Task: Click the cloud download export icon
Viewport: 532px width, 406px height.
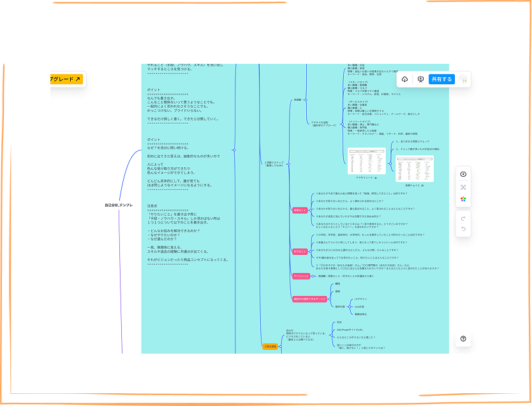Action: (x=405, y=79)
